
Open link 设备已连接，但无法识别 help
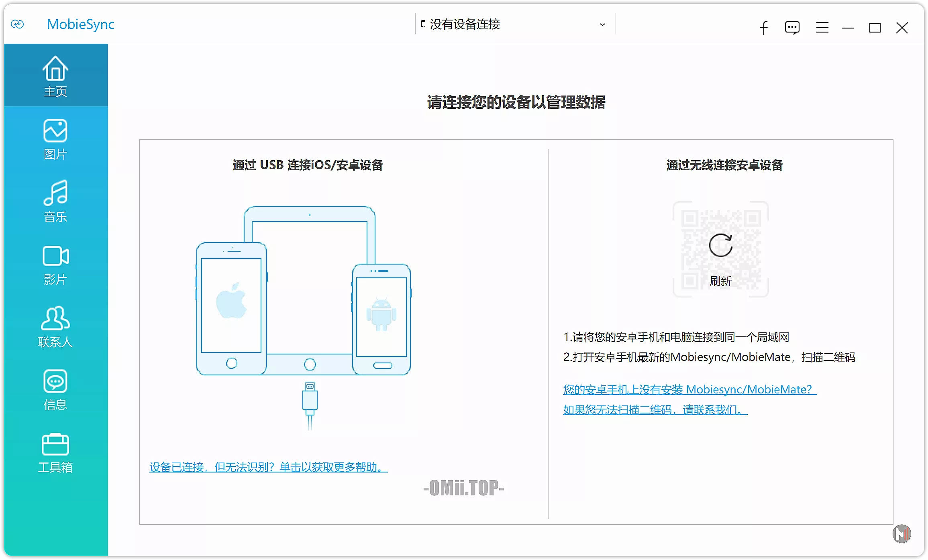pos(269,467)
